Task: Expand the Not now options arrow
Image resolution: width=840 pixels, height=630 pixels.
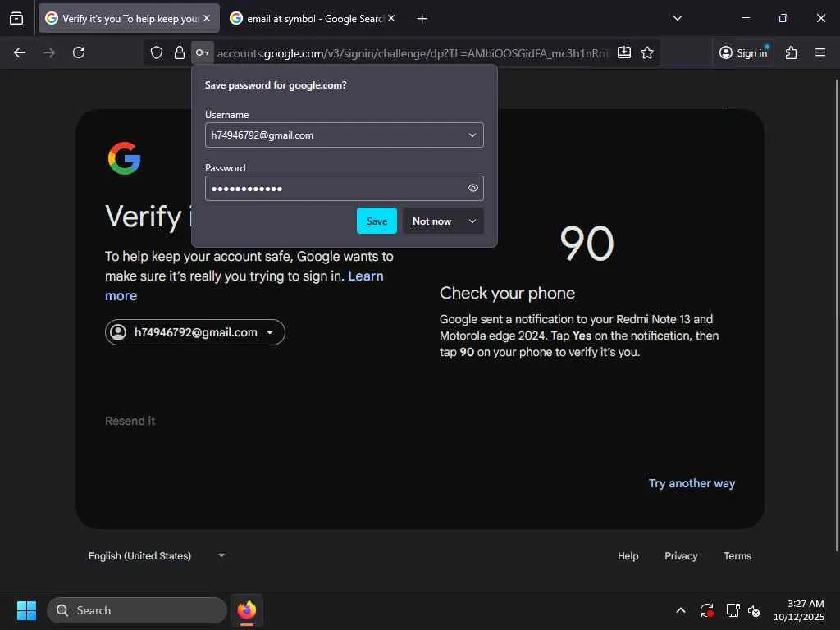Action: 472,221
